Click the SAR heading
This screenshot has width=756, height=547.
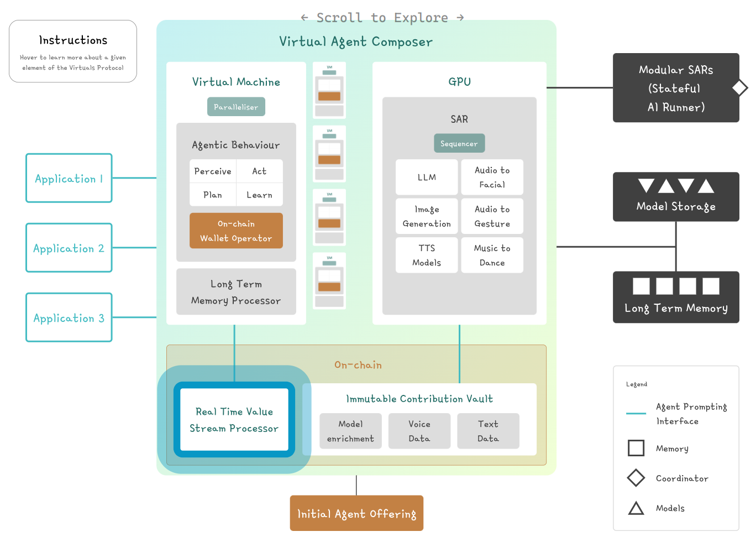point(459,119)
